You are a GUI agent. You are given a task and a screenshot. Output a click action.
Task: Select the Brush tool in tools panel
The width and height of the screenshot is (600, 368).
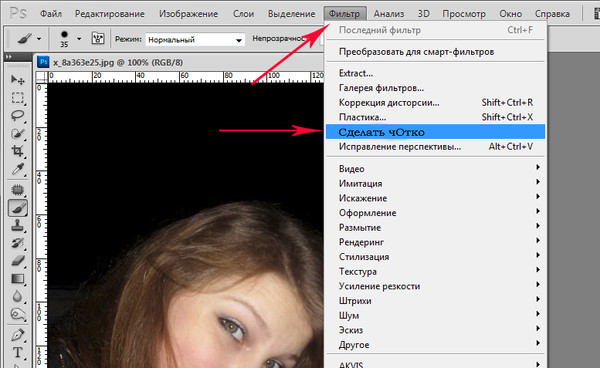point(18,208)
